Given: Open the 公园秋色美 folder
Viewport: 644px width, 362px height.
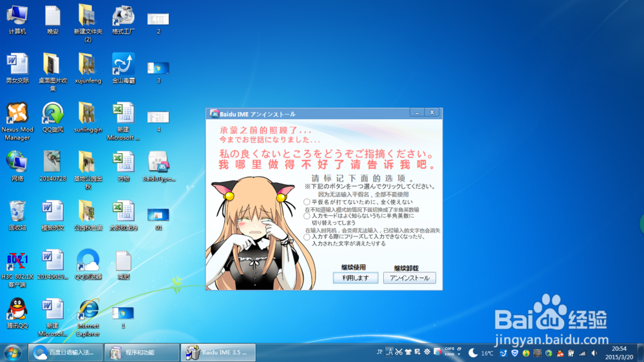Looking at the screenshot, I should (x=88, y=215).
